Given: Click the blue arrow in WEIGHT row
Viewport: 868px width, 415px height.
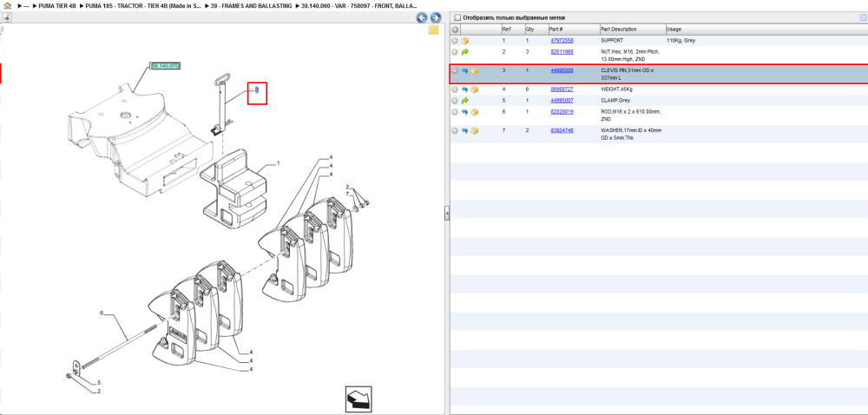Looking at the screenshot, I should [x=465, y=89].
